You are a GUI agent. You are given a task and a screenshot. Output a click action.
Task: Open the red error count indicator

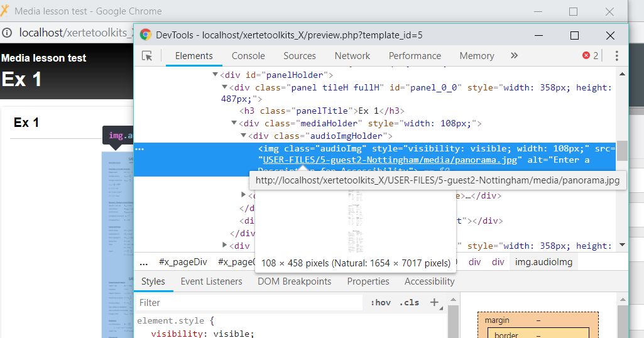[590, 55]
